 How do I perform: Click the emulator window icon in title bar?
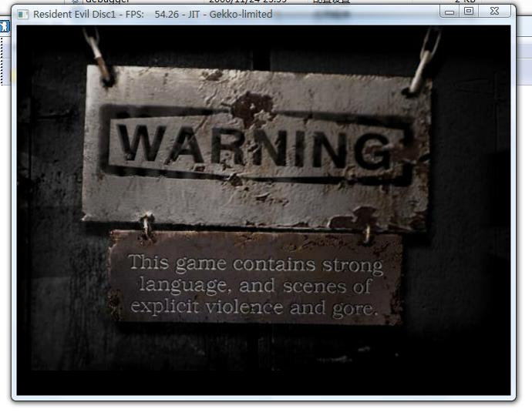point(22,14)
